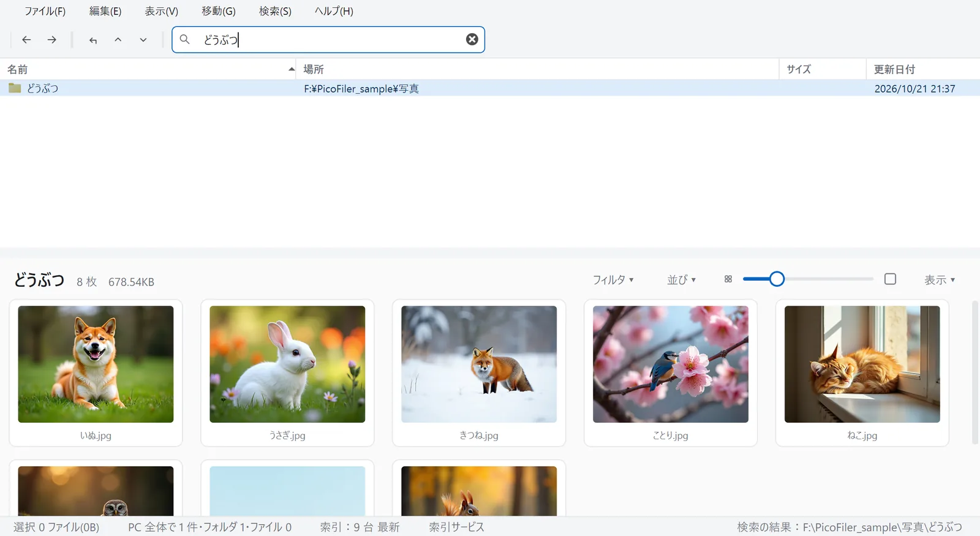Go back with the left arrow
Viewport: 980px width, 536px height.
point(26,40)
